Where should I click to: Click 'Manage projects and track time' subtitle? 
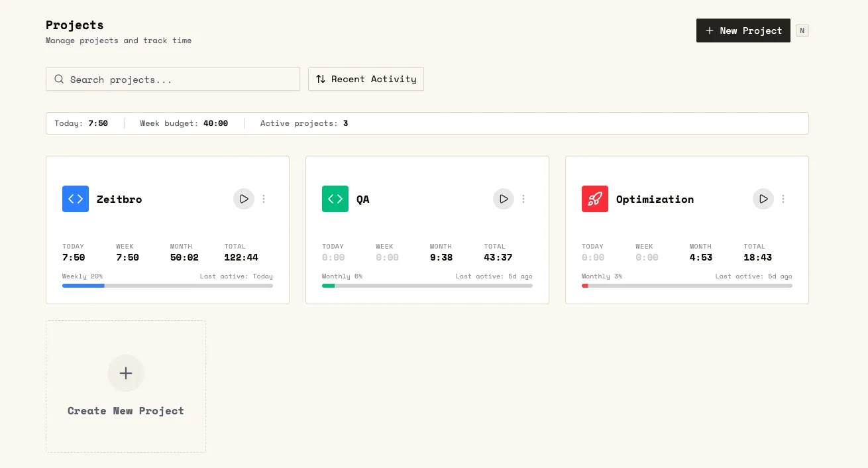tap(119, 40)
